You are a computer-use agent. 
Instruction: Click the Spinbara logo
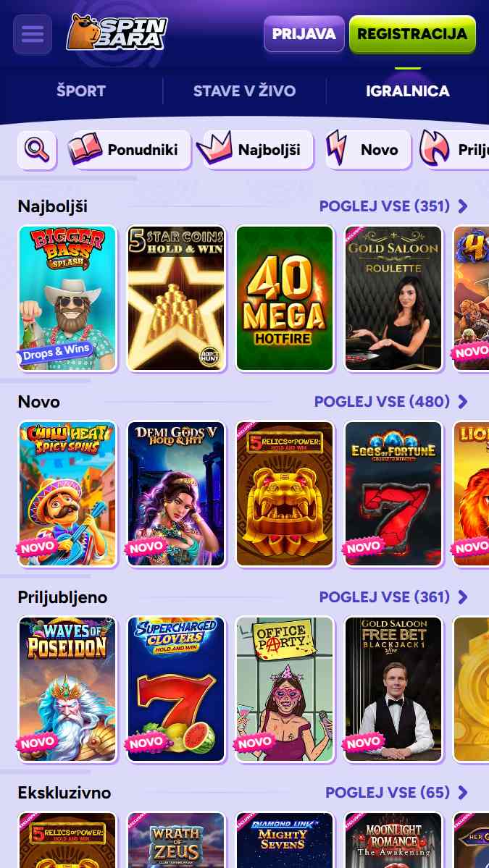[117, 32]
